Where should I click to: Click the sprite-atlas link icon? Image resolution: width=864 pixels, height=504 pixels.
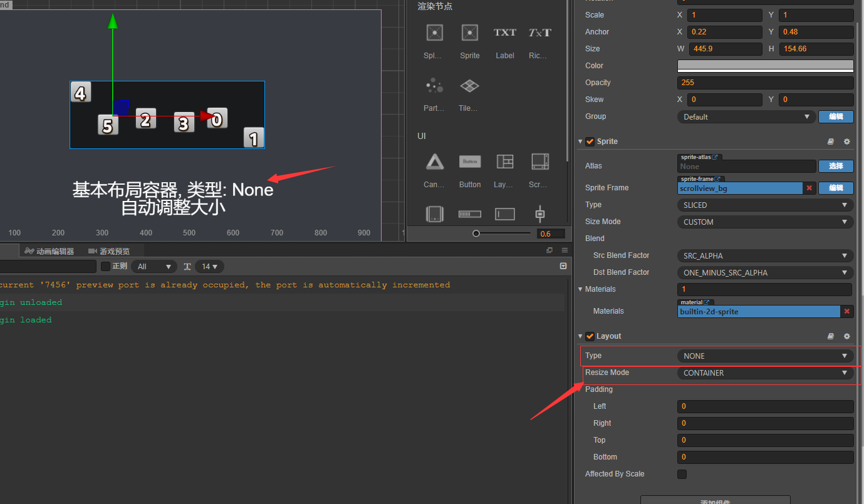click(x=715, y=157)
